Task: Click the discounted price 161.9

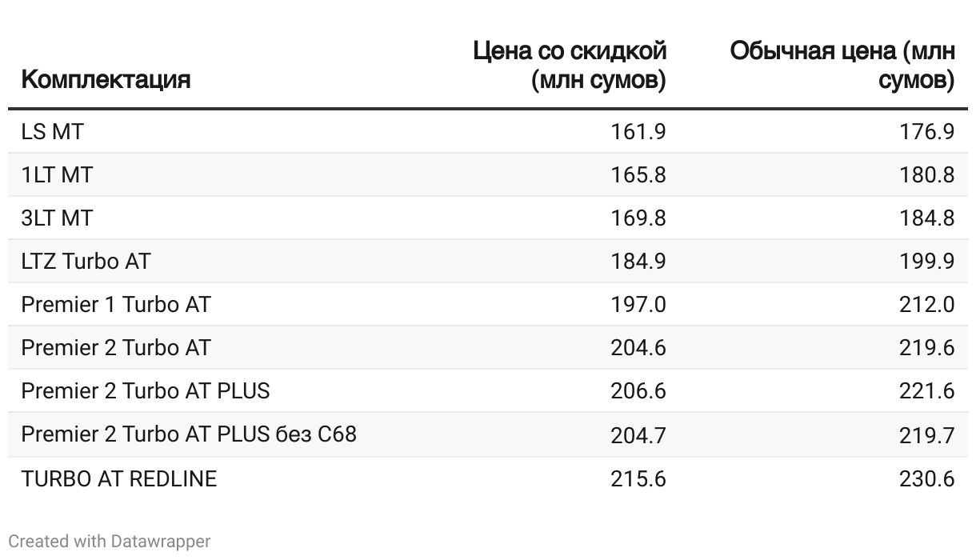Action: point(638,131)
